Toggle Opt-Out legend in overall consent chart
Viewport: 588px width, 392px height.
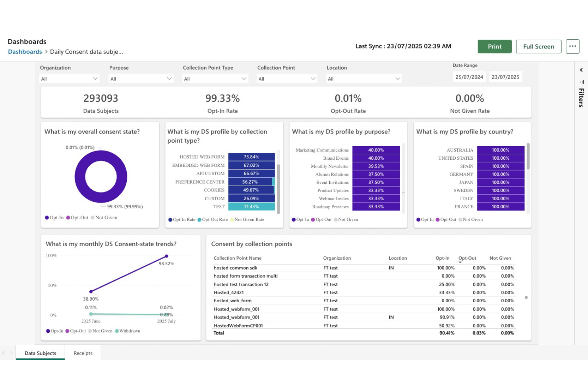tap(77, 218)
